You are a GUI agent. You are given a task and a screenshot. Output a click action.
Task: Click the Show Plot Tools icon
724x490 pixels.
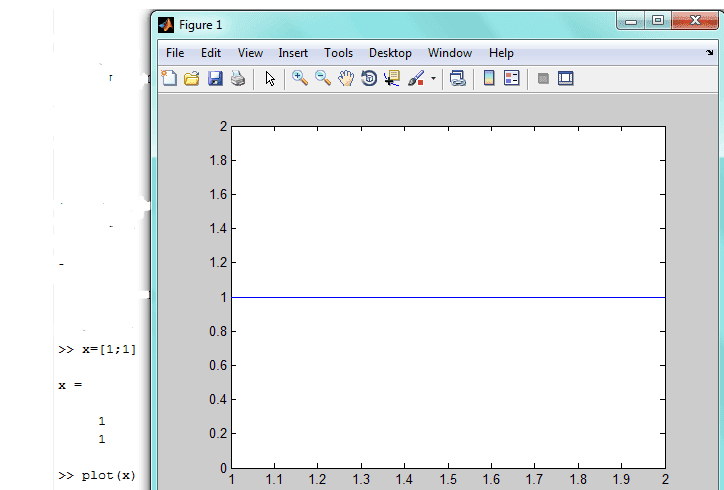pyautogui.click(x=566, y=79)
